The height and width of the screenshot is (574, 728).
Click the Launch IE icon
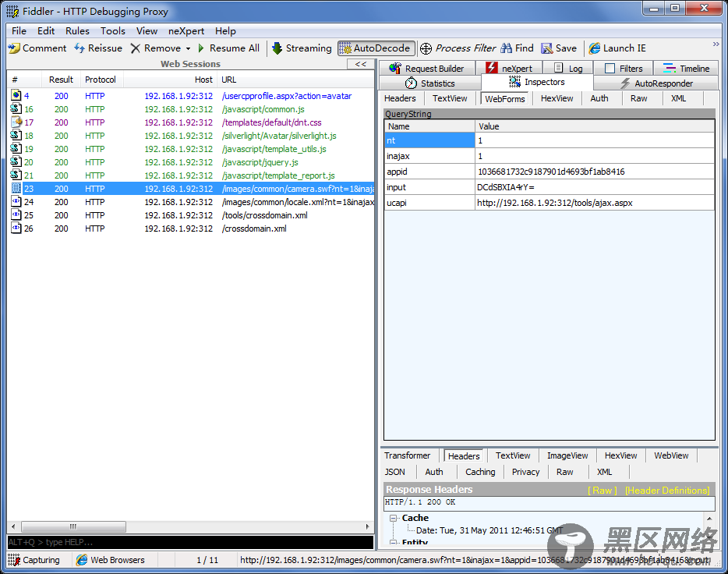tap(594, 48)
